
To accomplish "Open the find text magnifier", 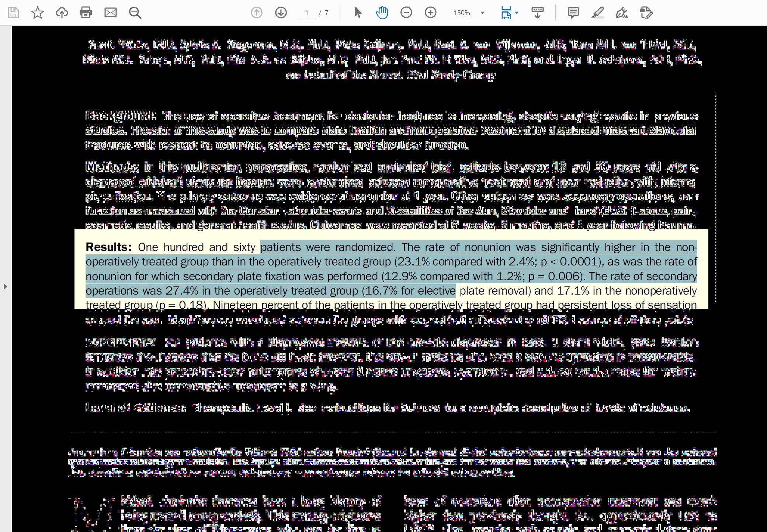I will click(135, 13).
